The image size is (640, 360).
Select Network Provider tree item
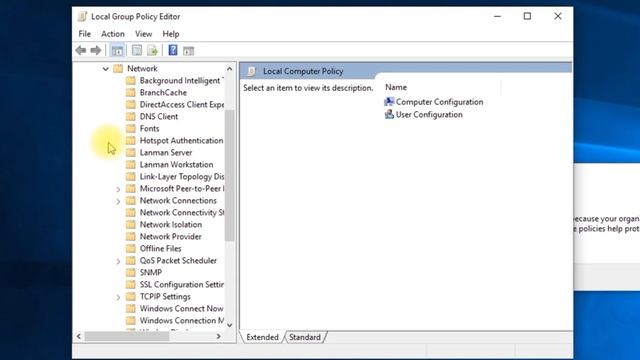(x=171, y=236)
